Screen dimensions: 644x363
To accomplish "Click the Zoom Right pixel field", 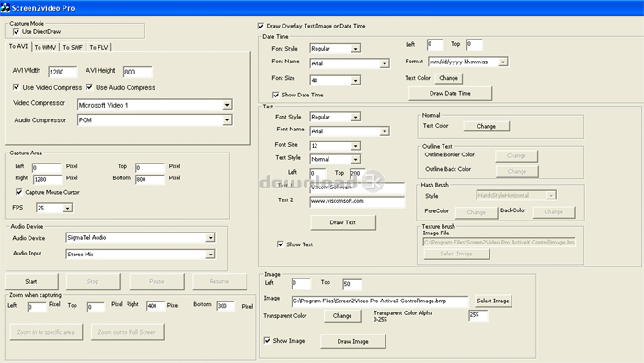I will (x=155, y=306).
